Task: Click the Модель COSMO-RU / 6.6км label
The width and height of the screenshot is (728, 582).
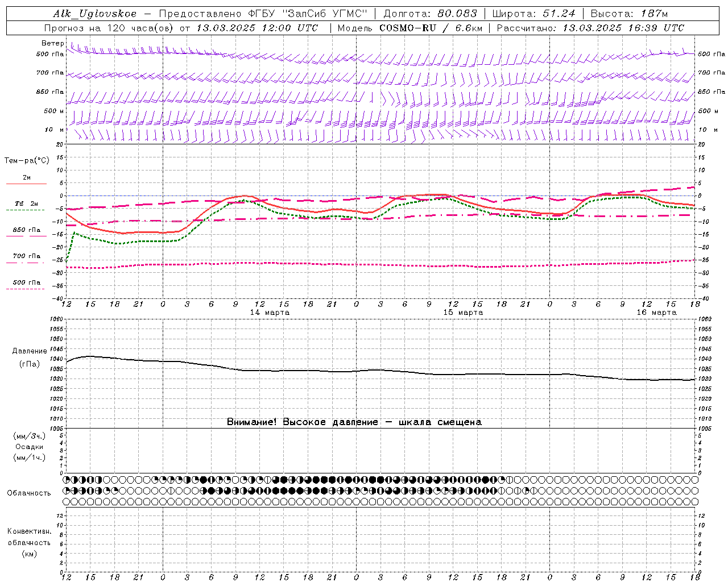Action: [x=409, y=28]
